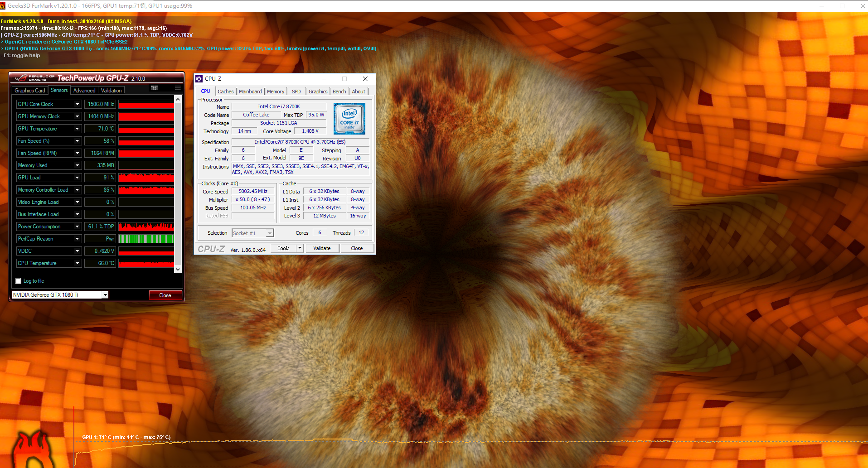Click the Core Speed 5002.45 MHz value
The image size is (868, 468).
[253, 192]
